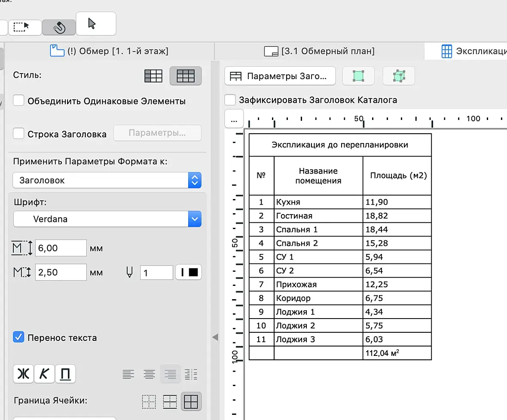The width and height of the screenshot is (507, 420).
Task: Select the Кухня cell
Action: [x=318, y=202]
